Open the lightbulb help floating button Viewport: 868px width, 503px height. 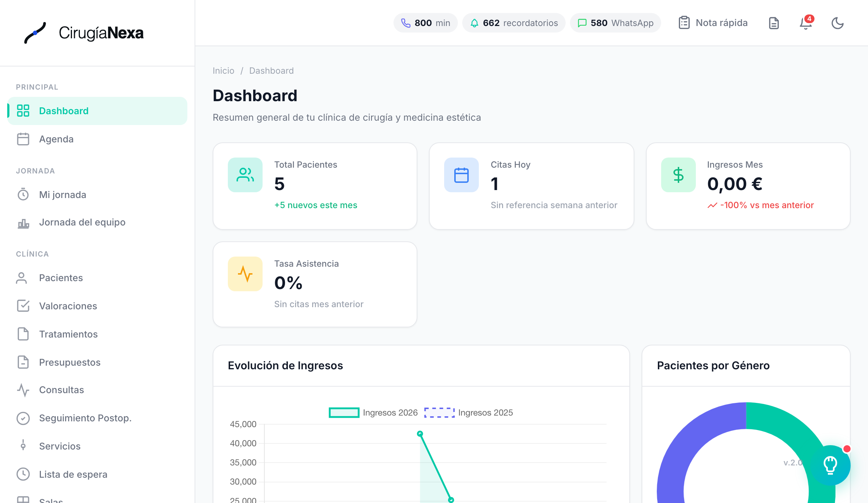click(x=830, y=465)
